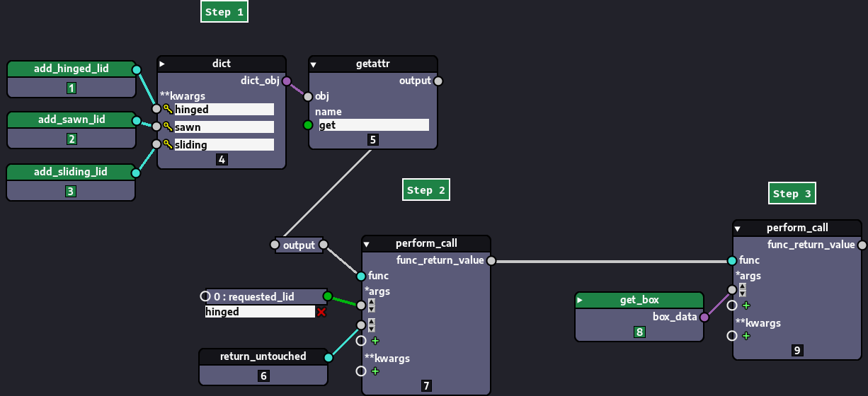The height and width of the screenshot is (396, 868).
Task: Click the key icon beside the hinged field
Action: coord(168,110)
